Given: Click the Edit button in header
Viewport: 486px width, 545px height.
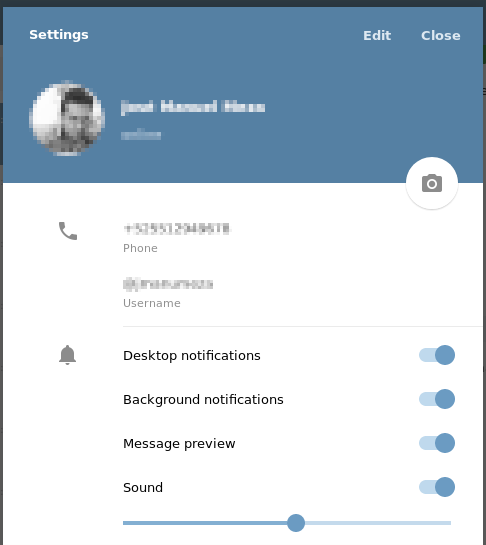Looking at the screenshot, I should coord(377,35).
